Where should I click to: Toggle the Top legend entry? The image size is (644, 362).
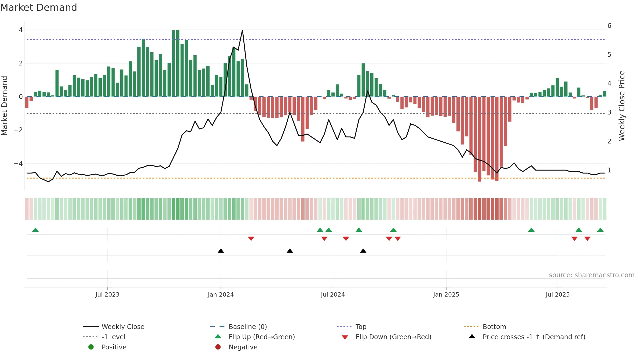(x=352, y=327)
